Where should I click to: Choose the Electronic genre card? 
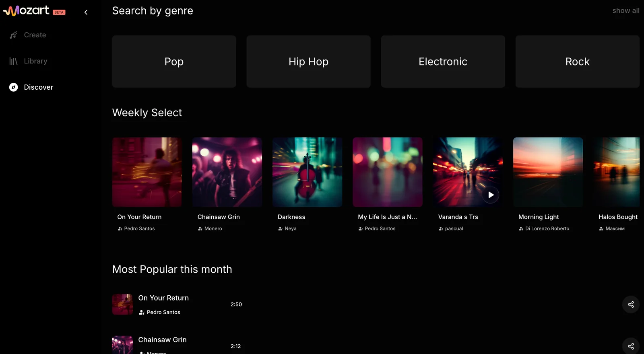click(x=443, y=62)
